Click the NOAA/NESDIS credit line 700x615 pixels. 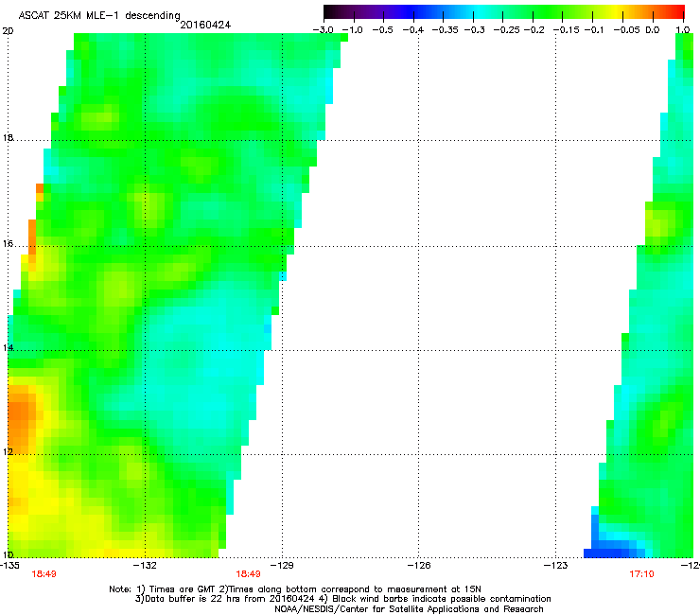(409, 609)
